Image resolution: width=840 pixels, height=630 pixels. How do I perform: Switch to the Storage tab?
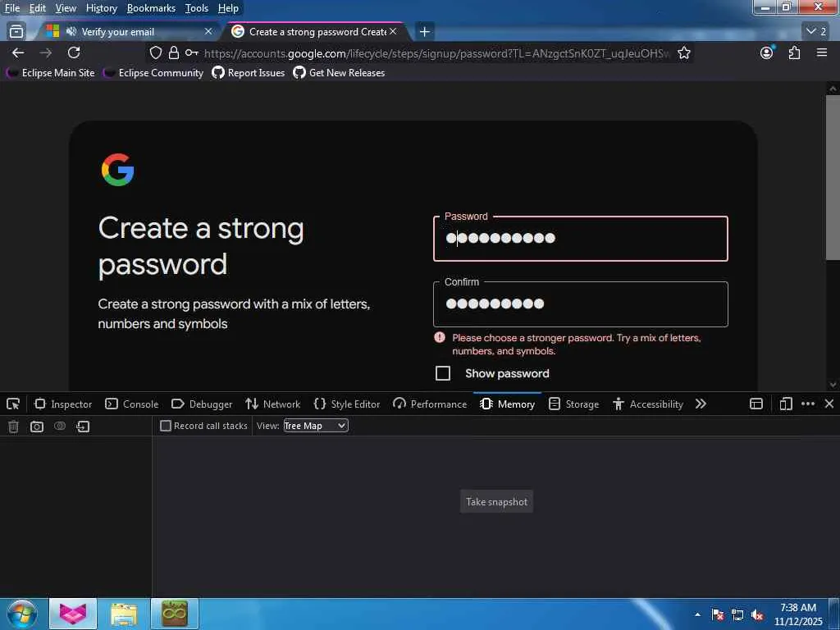[573, 404]
